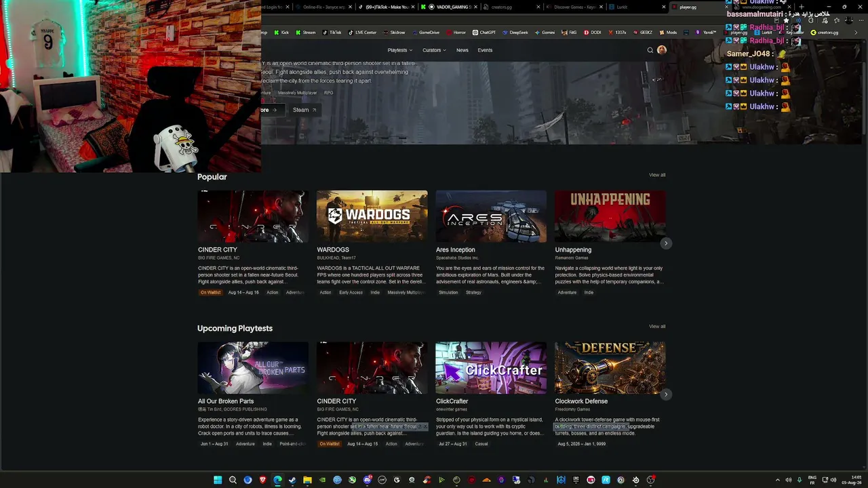Go to the Events page

click(x=485, y=50)
